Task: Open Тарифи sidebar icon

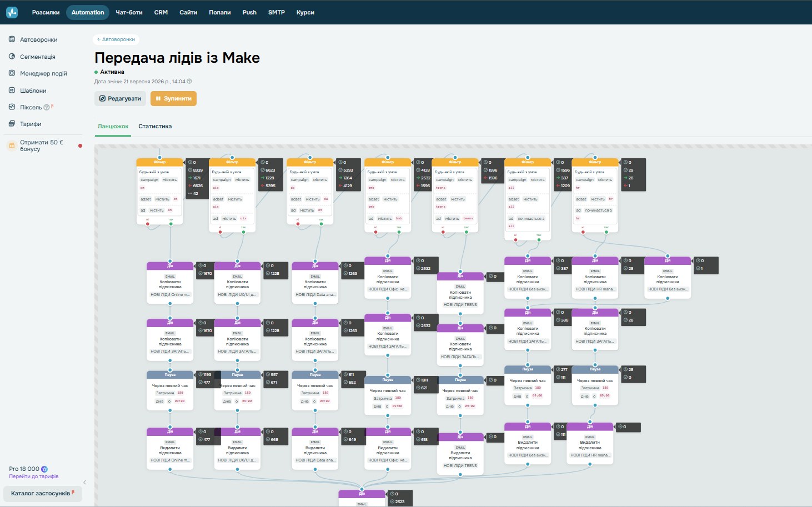Action: [x=12, y=124]
